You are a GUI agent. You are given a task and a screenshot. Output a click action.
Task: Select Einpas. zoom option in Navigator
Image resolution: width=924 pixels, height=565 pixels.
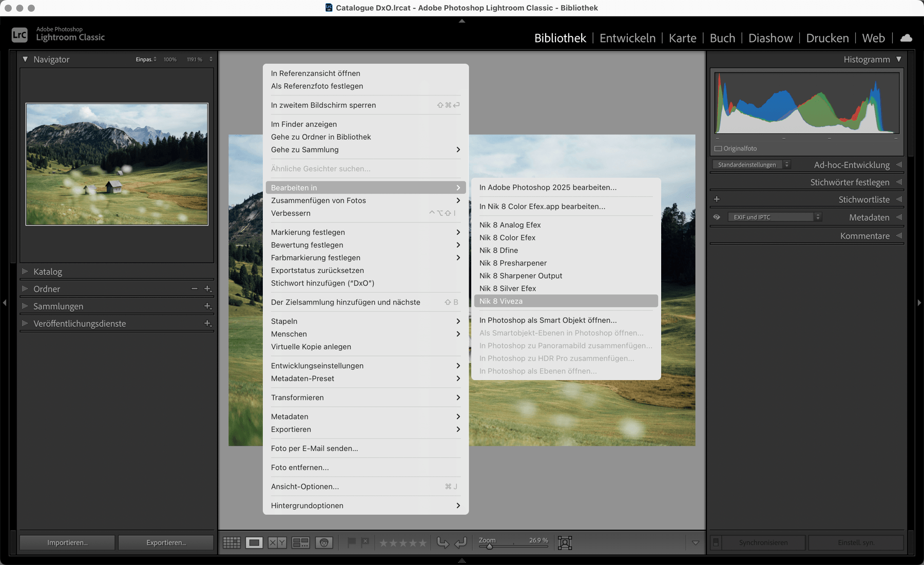[144, 60]
